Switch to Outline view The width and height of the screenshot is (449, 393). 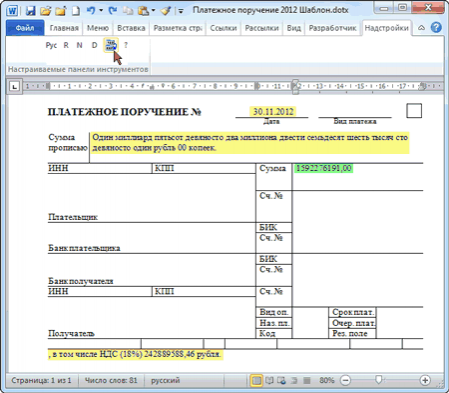pyautogui.click(x=294, y=380)
